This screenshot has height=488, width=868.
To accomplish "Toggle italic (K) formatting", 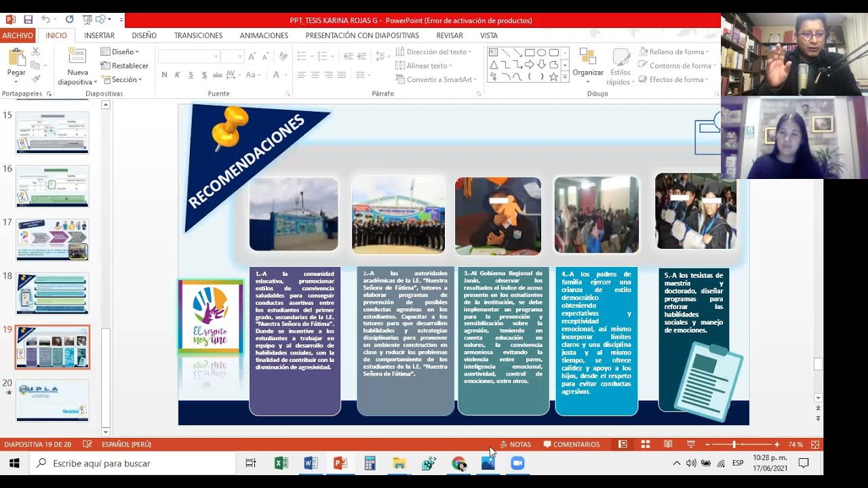I will pos(177,75).
